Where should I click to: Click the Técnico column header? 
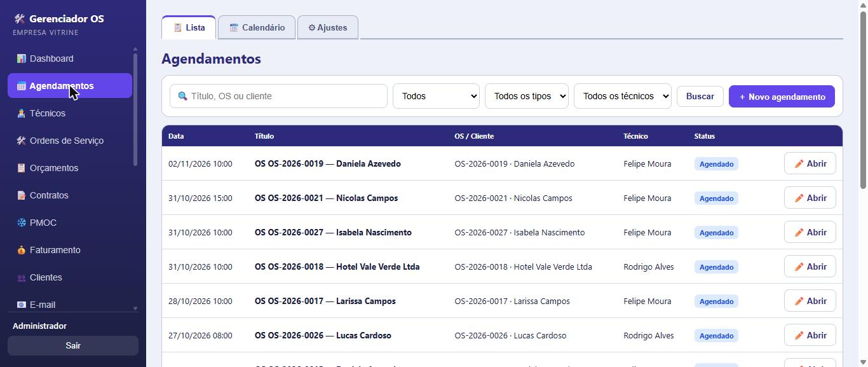point(635,136)
